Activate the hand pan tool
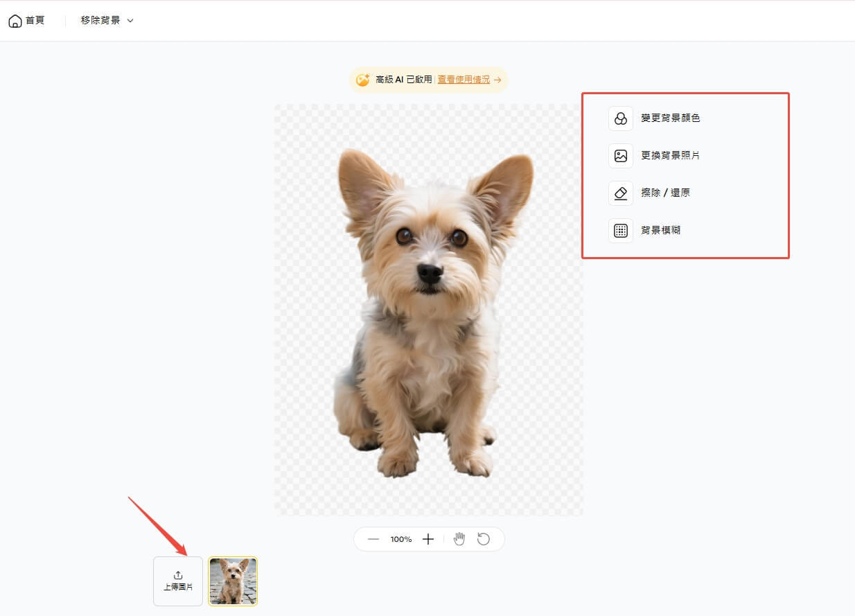 click(x=459, y=539)
